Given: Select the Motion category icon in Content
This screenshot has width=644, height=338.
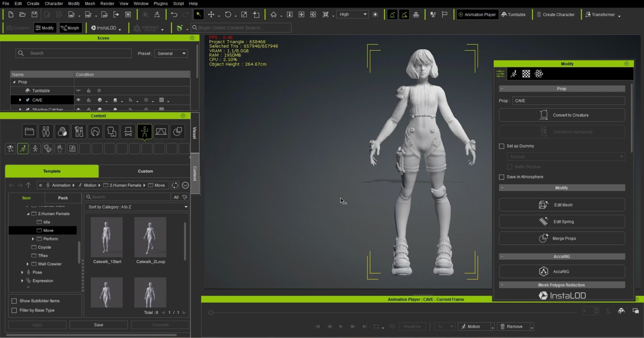Looking at the screenshot, I should pyautogui.click(x=23, y=149).
